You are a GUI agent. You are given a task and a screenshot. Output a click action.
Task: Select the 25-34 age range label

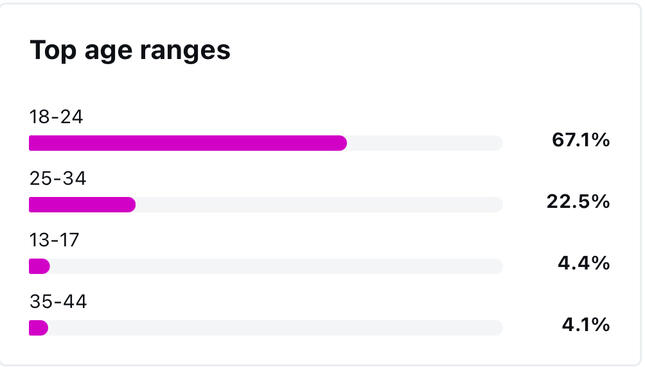pos(58,179)
